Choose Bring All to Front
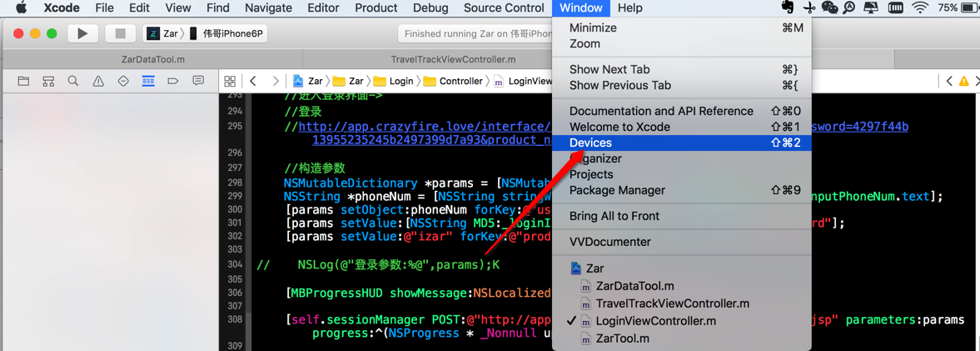980x351 pixels. pos(682,216)
